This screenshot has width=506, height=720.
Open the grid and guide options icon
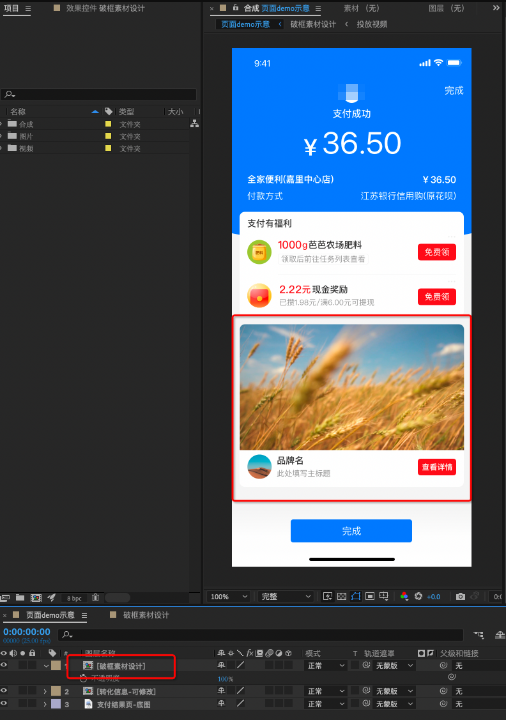(384, 596)
